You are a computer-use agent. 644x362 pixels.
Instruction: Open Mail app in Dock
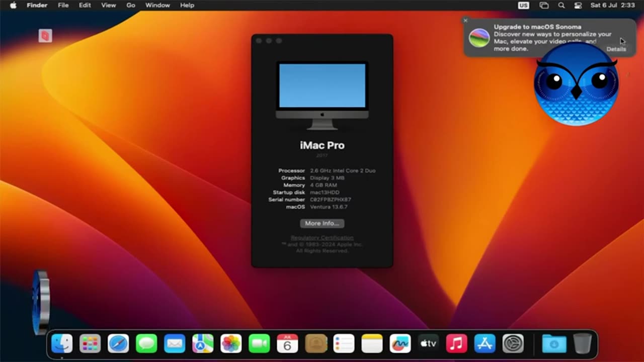pyautogui.click(x=175, y=344)
